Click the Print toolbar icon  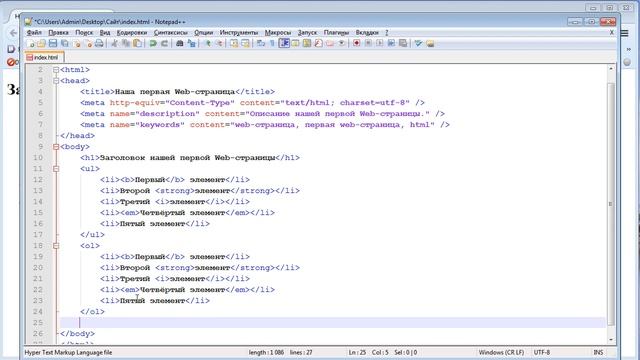pos(99,43)
